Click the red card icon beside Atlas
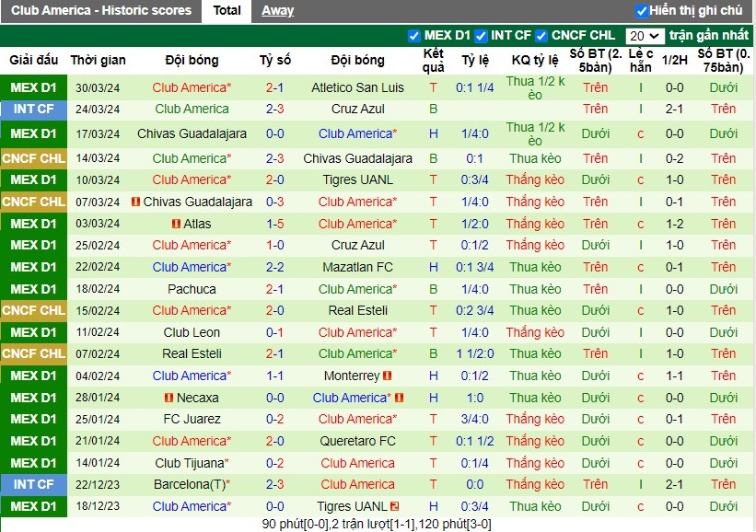 pos(177,224)
